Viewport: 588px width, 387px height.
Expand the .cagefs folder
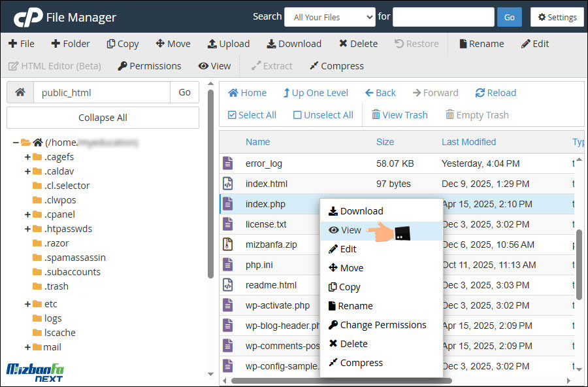click(x=27, y=157)
